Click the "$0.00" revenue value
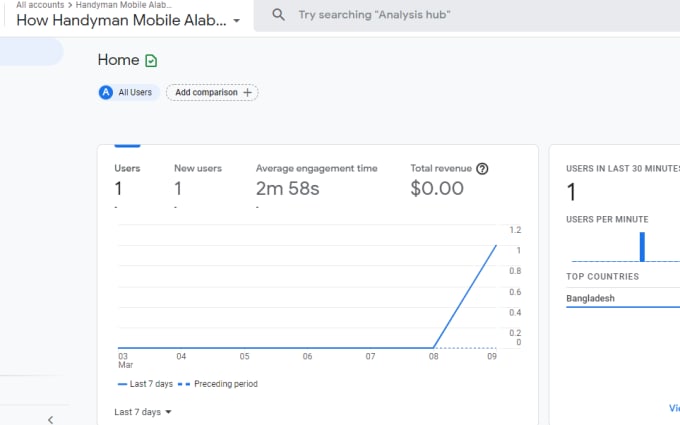 (437, 189)
